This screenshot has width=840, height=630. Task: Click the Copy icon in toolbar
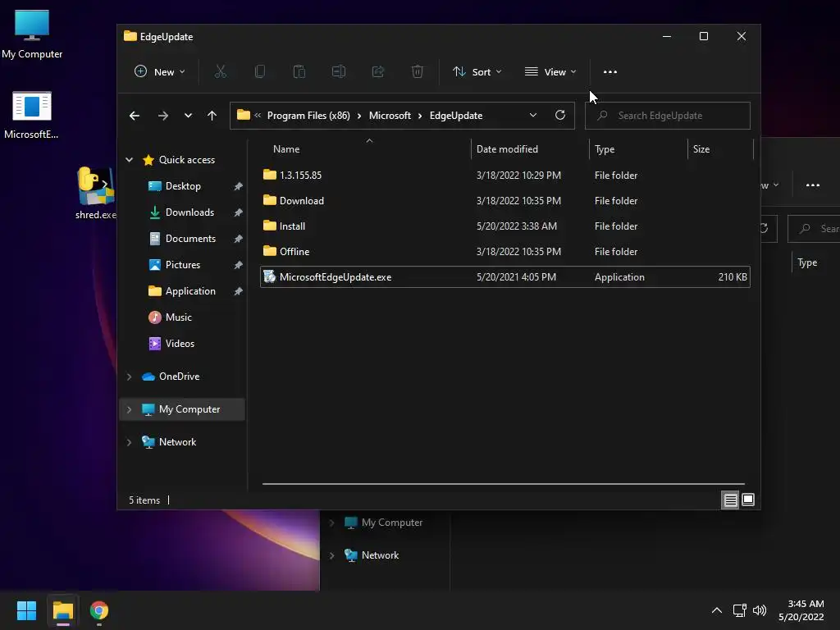260,72
